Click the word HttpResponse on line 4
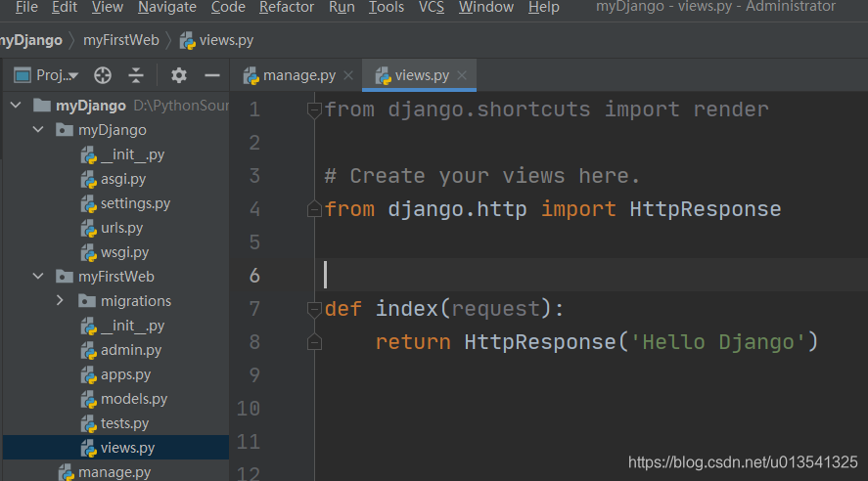 point(706,209)
